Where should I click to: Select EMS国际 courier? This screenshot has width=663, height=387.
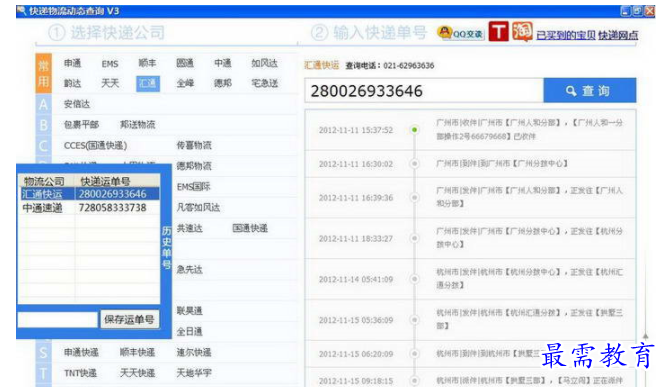tap(193, 187)
